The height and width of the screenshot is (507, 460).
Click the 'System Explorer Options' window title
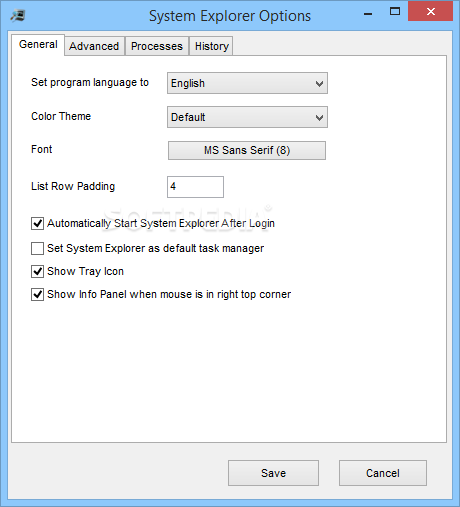coord(230,16)
